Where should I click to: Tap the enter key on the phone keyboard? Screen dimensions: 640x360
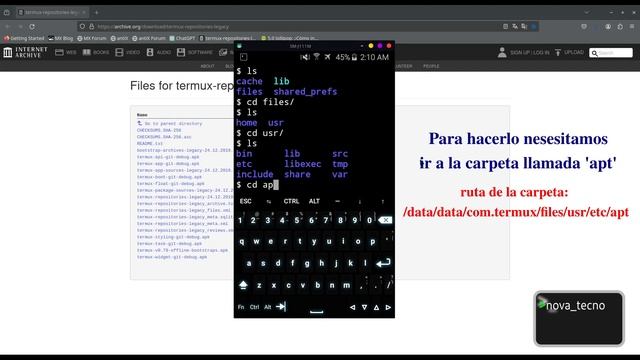click(x=383, y=263)
